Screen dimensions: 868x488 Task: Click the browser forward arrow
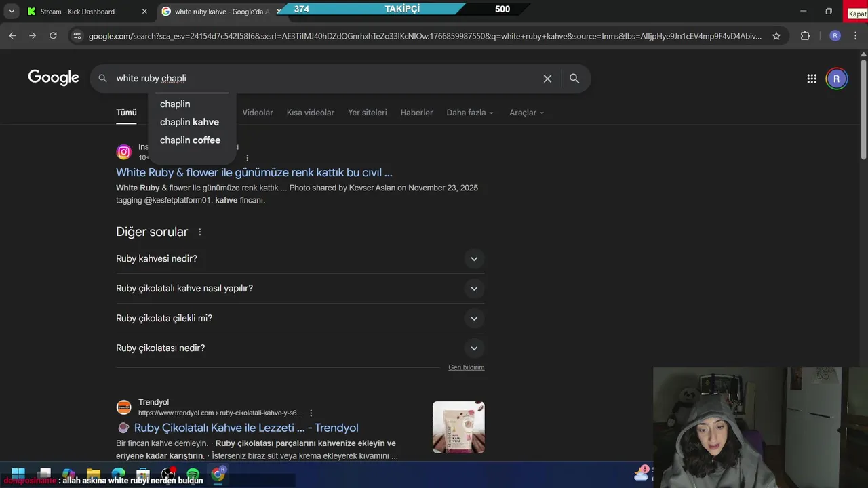coord(33,36)
